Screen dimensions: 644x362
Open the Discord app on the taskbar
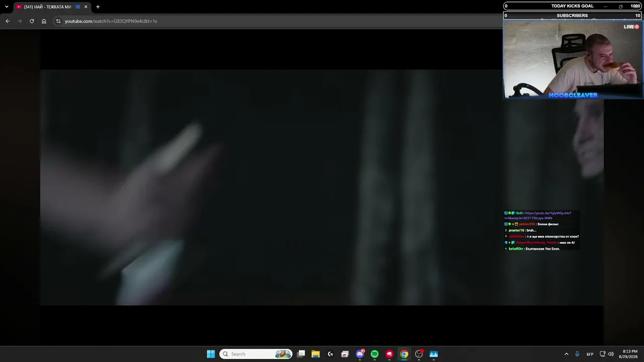point(360,354)
